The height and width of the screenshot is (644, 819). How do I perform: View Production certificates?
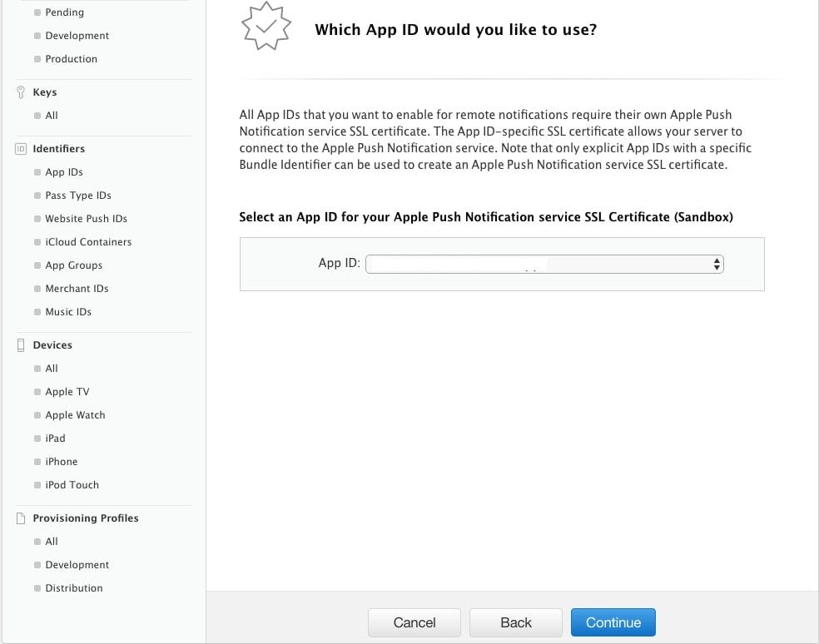(x=71, y=59)
